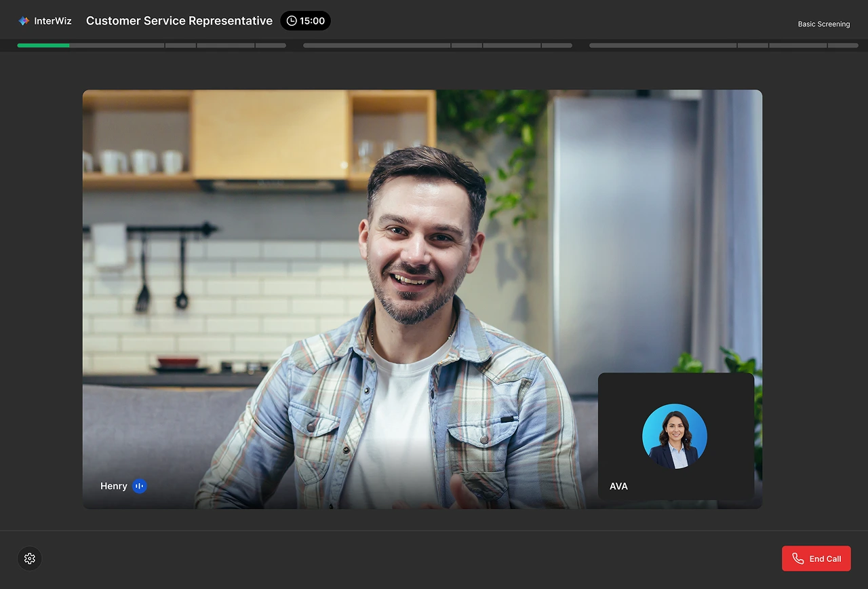Click Henry's name label to expand participant details
868x589 pixels.
pos(113,486)
